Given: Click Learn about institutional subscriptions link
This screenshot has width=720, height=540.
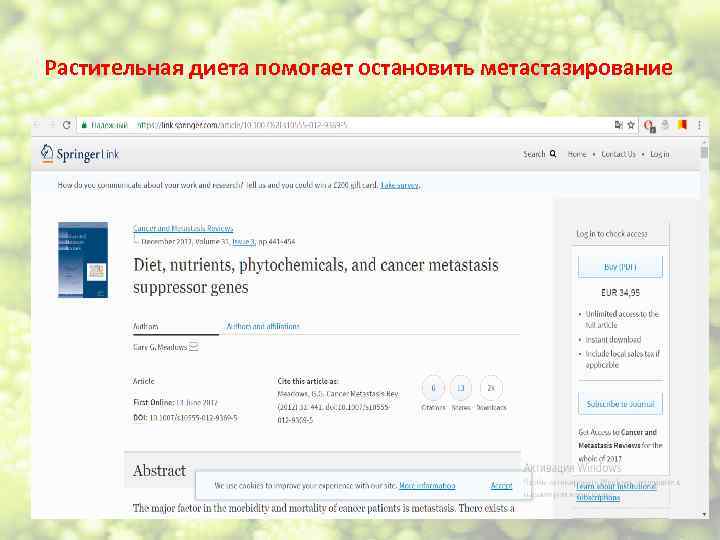Looking at the screenshot, I should (x=616, y=491).
